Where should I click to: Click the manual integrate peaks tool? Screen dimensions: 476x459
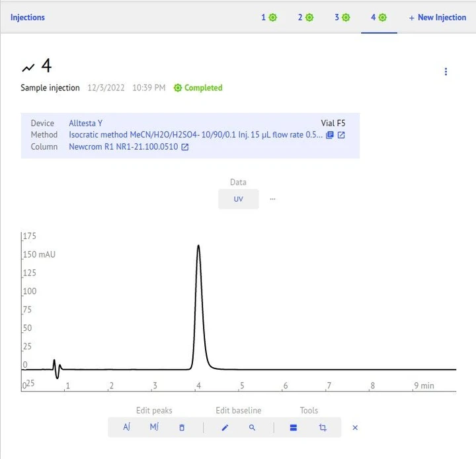point(154,427)
